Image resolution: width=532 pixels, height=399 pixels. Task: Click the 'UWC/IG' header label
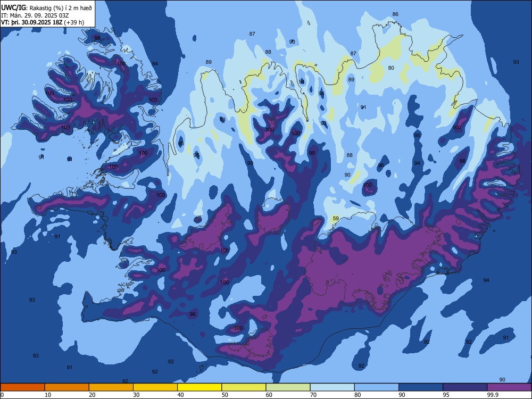[x=13, y=7]
